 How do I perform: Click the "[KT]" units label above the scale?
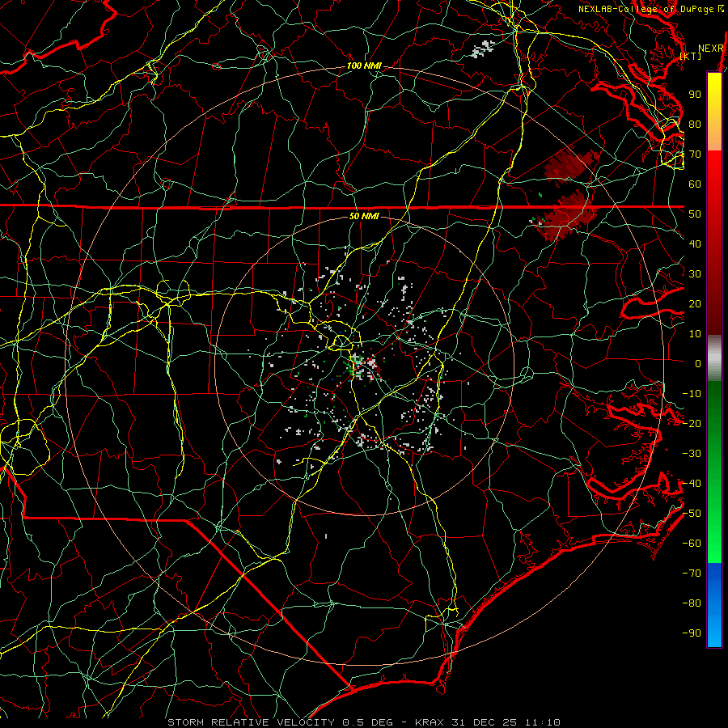[691, 56]
